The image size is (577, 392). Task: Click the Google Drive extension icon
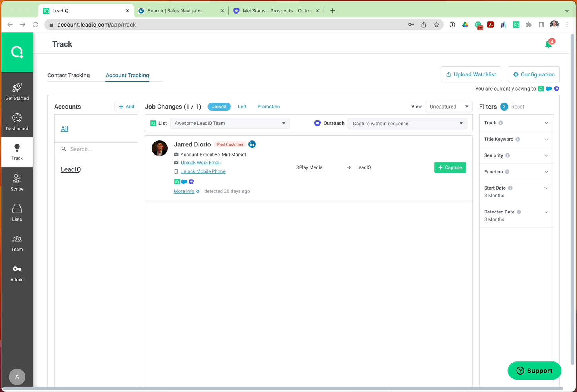465,25
